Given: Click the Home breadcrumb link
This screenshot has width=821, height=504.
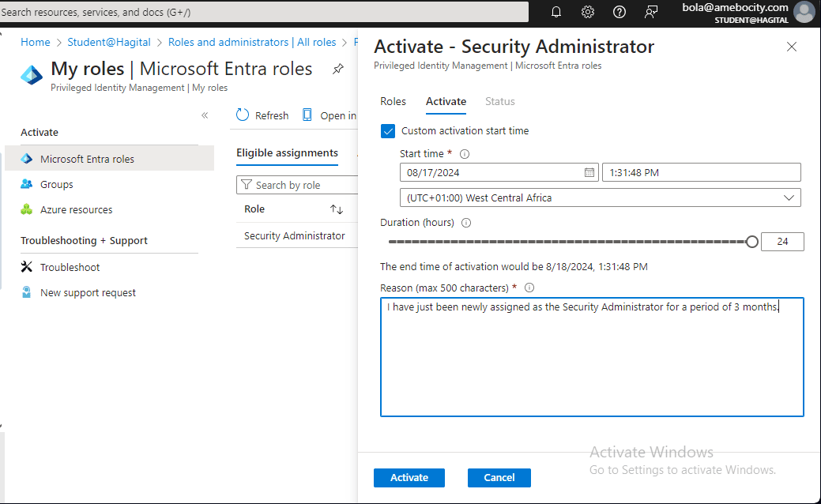Looking at the screenshot, I should pyautogui.click(x=35, y=42).
